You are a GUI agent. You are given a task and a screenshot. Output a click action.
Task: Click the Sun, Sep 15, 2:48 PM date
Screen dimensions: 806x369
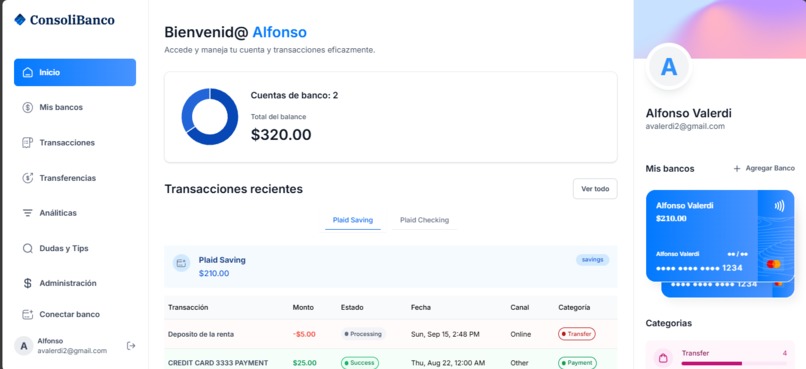445,334
